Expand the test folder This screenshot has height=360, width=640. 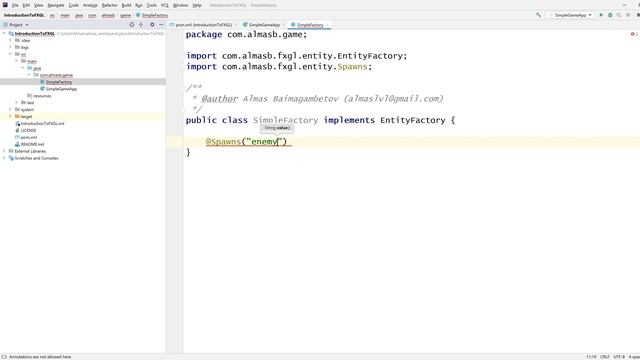pos(16,102)
